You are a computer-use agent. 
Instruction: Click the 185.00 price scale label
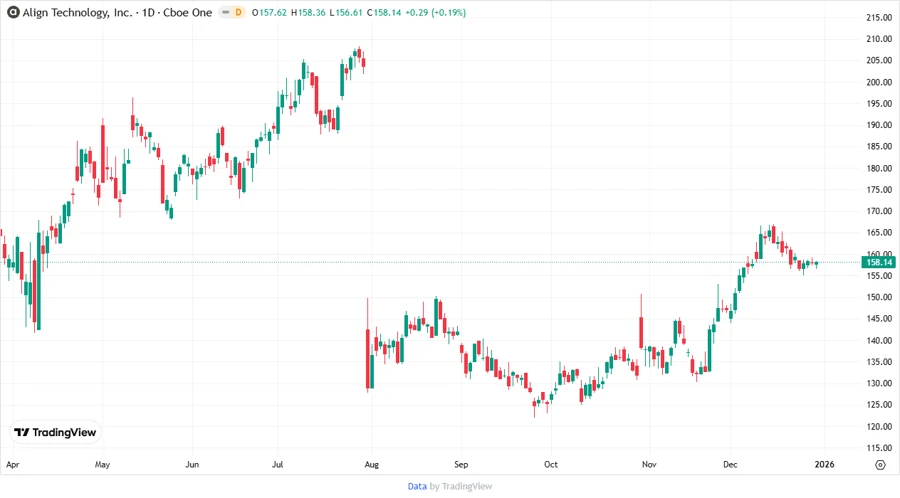879,147
